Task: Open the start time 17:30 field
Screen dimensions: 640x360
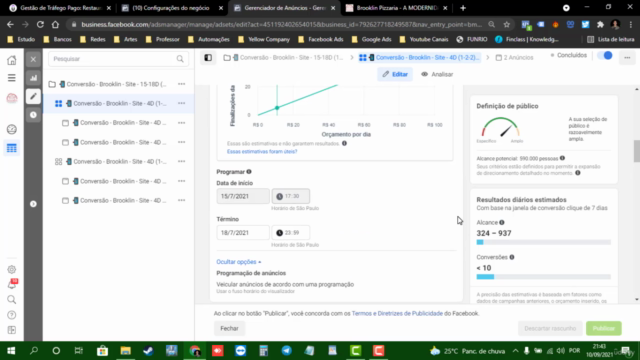Action: (x=291, y=196)
